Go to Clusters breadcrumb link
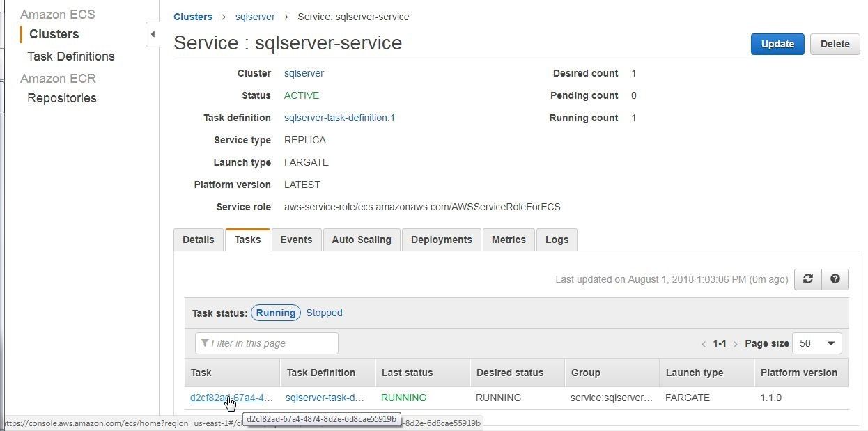 click(193, 17)
